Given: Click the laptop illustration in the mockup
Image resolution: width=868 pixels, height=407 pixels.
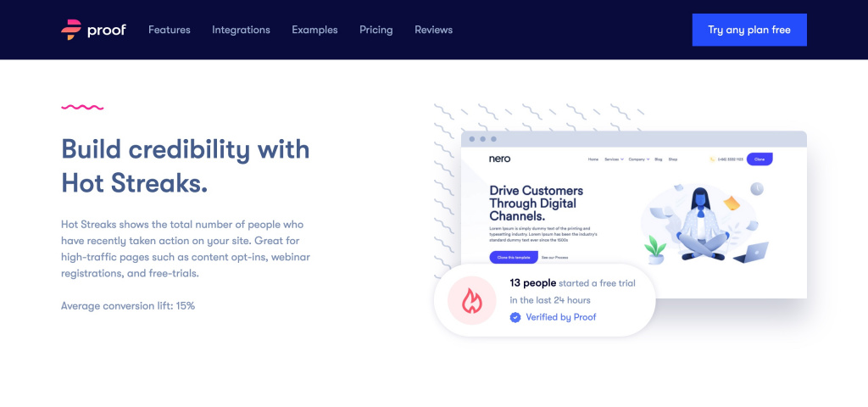Looking at the screenshot, I should tap(751, 253).
